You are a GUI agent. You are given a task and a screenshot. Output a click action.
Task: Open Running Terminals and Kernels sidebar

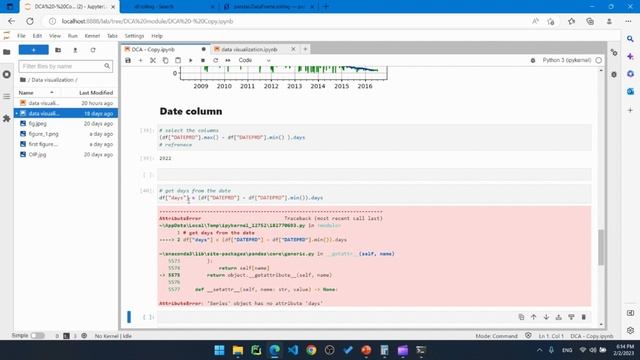click(7, 75)
